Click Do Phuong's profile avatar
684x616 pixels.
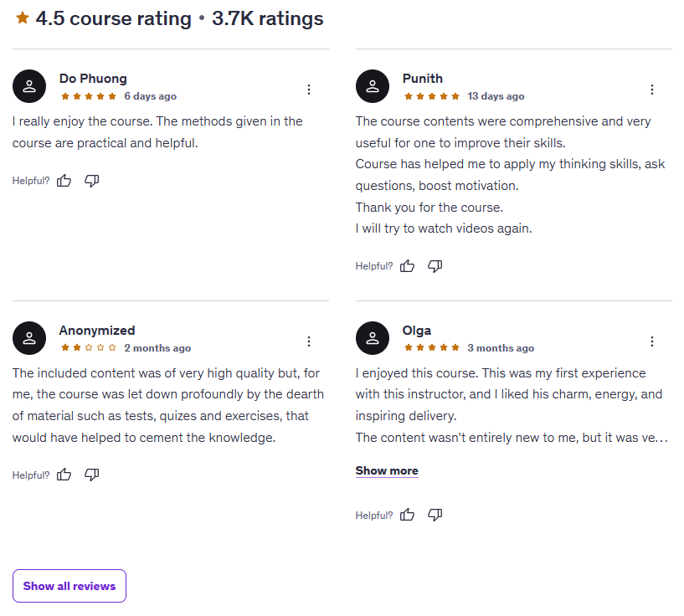29,86
